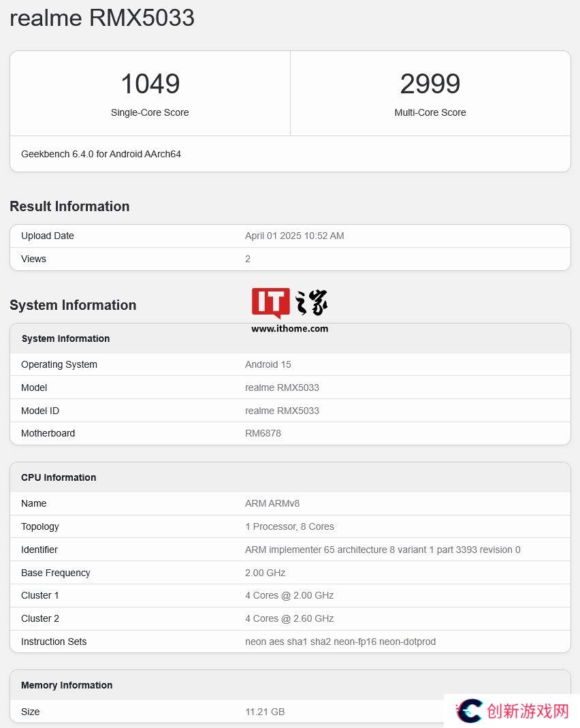The image size is (580, 728).
Task: Select the 'neon aes sha1 sha2' instruction sets value
Action: pyautogui.click(x=340, y=642)
